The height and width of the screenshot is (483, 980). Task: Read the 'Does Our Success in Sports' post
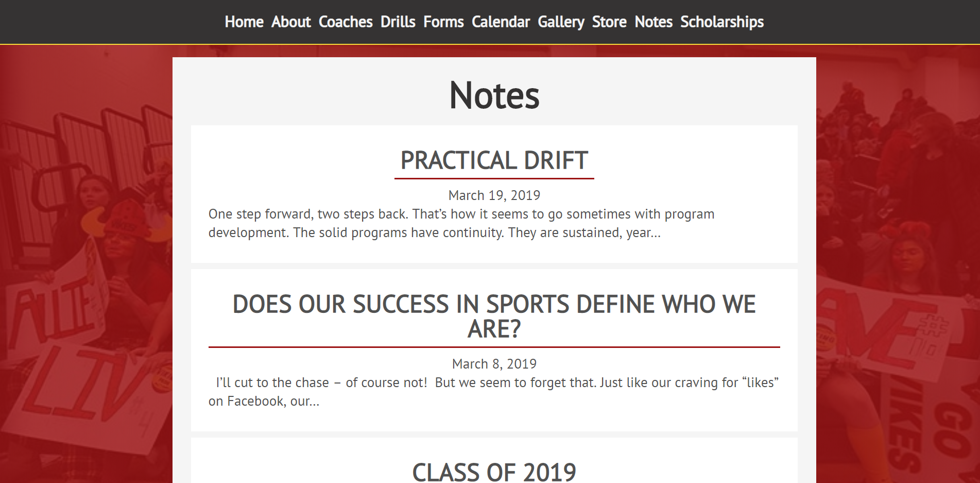pyautogui.click(x=494, y=316)
